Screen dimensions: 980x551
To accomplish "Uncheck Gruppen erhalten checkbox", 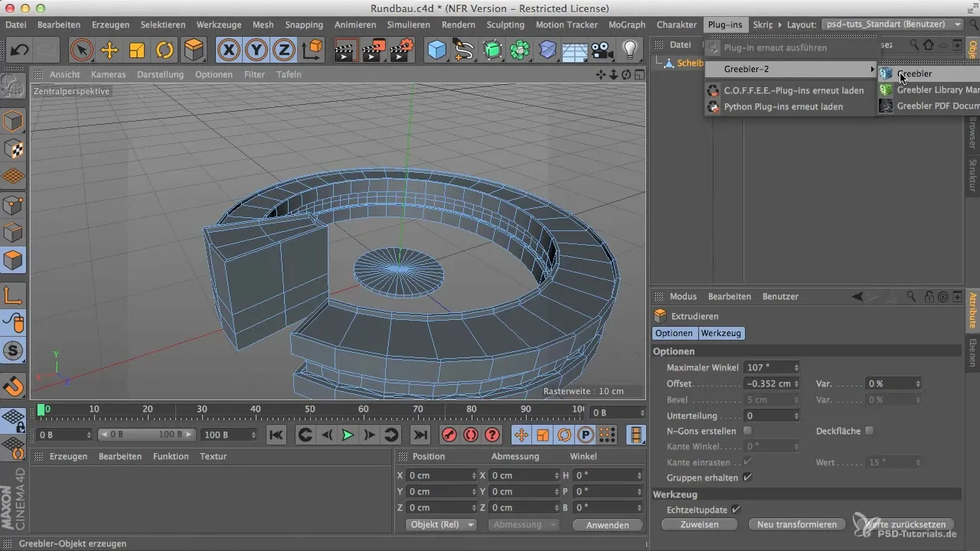I will tap(747, 478).
